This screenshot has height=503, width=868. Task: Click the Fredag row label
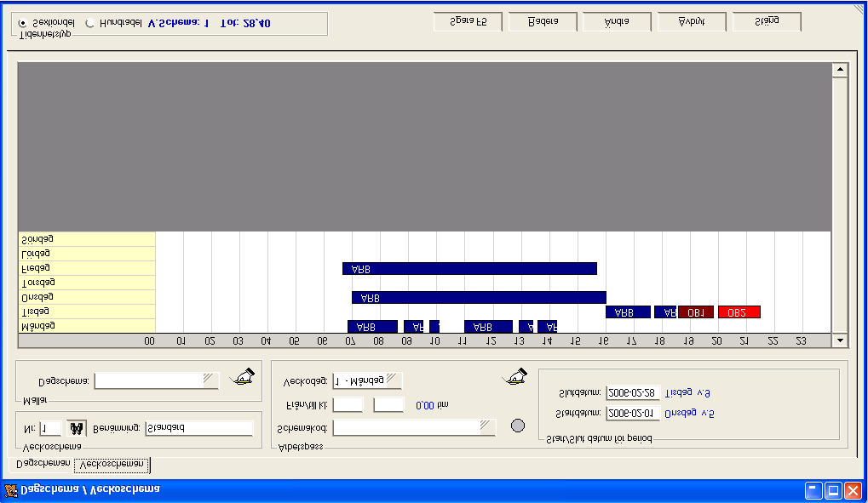pyautogui.click(x=87, y=268)
